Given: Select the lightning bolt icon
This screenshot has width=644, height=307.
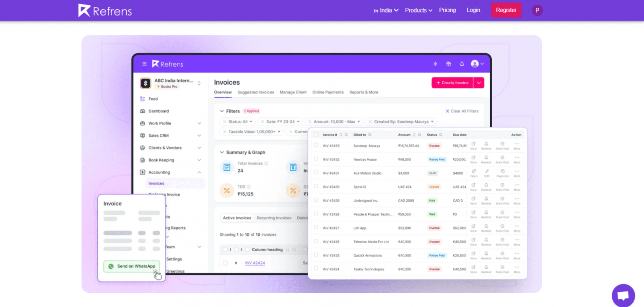Looking at the screenshot, I should (435, 64).
